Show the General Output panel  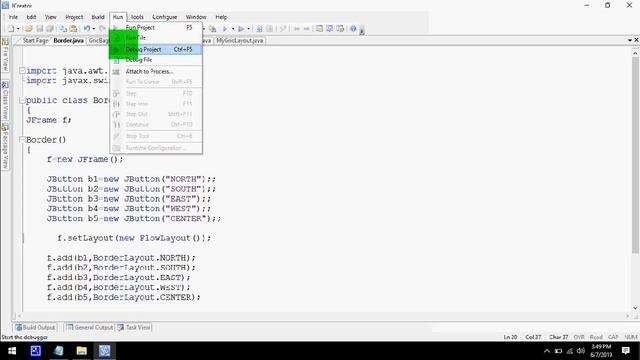89,327
